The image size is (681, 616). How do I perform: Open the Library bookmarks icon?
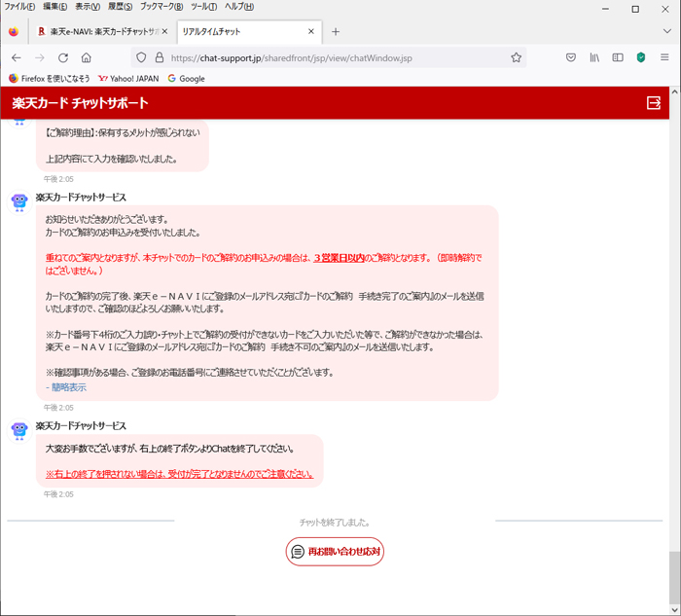coord(594,57)
